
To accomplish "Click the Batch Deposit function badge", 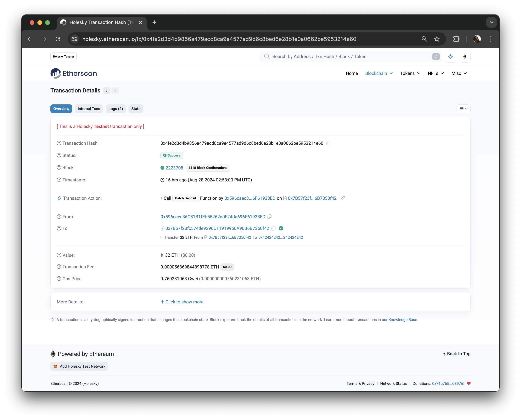I will pyautogui.click(x=186, y=198).
